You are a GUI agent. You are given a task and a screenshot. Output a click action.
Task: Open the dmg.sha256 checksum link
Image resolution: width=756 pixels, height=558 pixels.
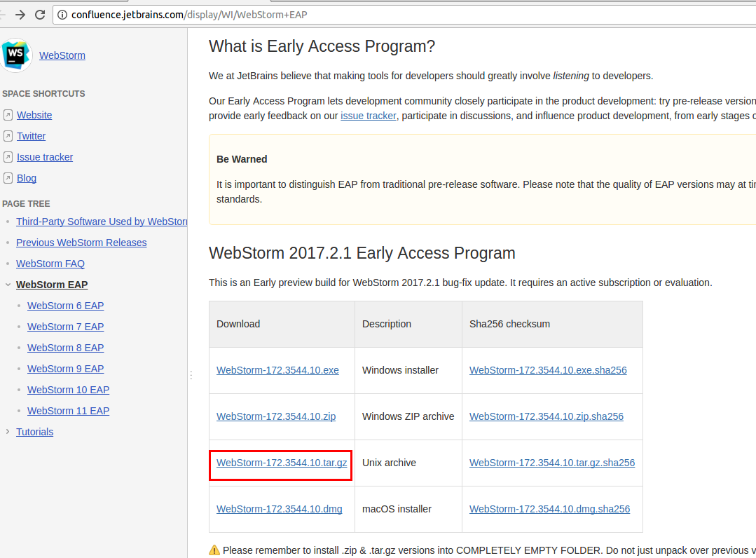point(549,509)
